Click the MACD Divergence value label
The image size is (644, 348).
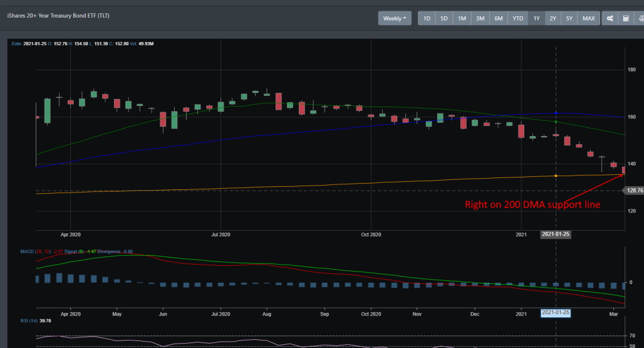115,251
